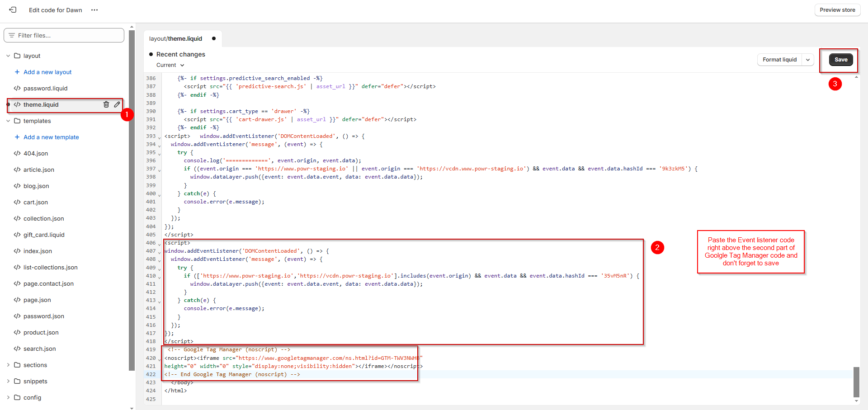Rename theme.liquid using the pencil icon
Screen dimensions: 868x410
click(117, 104)
